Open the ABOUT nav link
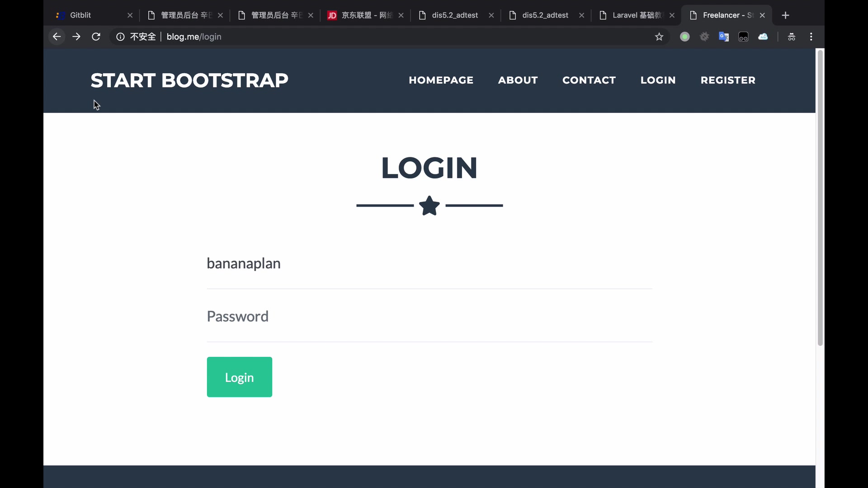Image resolution: width=868 pixels, height=488 pixels. tap(518, 80)
